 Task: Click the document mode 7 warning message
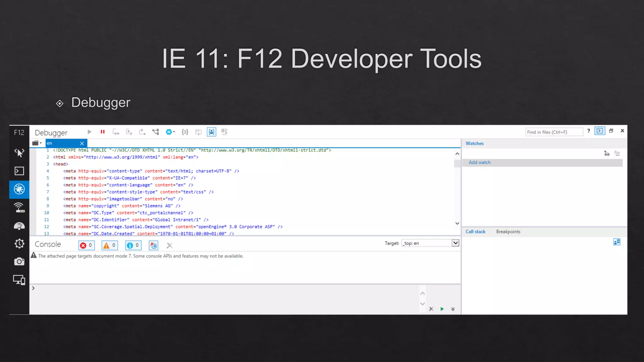tap(141, 256)
